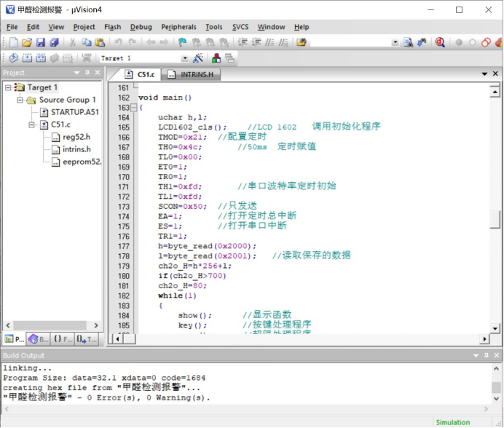This screenshot has width=504, height=428.
Task: Select the Books tab in the Project panel
Action: [x=38, y=339]
